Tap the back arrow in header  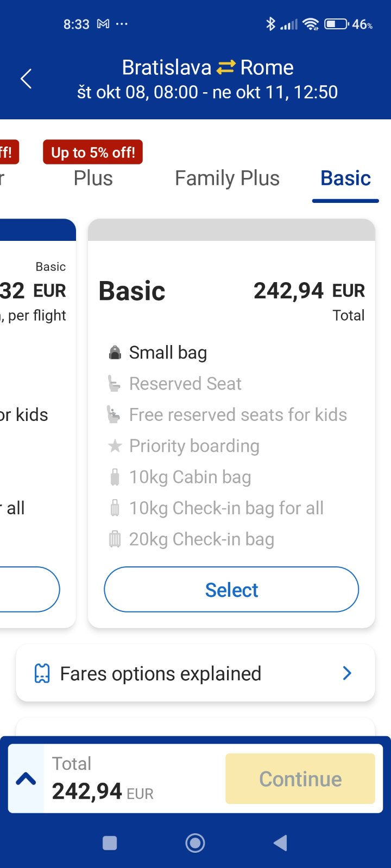pyautogui.click(x=26, y=79)
